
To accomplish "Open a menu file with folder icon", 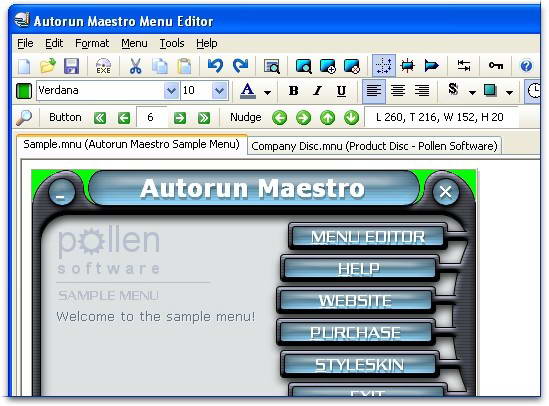I will [48, 66].
